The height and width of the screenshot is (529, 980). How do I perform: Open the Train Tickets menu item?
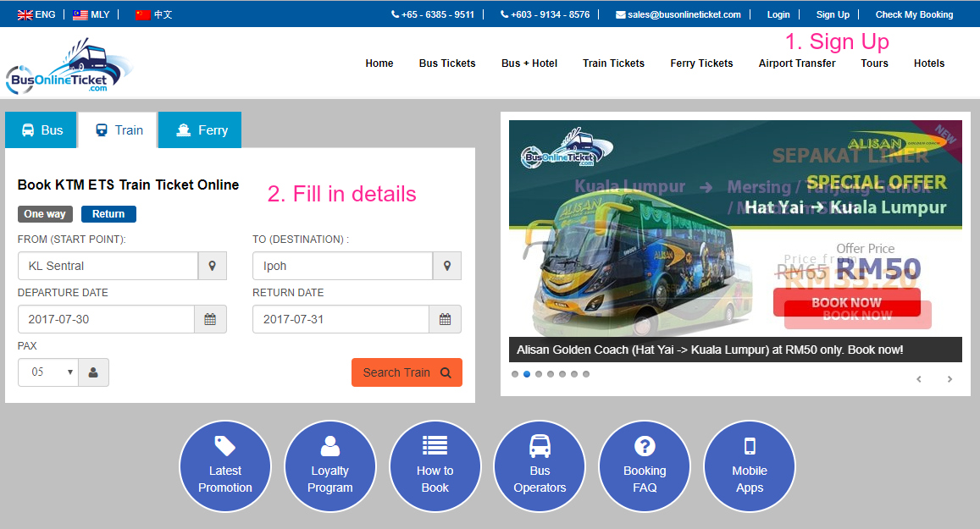(613, 63)
